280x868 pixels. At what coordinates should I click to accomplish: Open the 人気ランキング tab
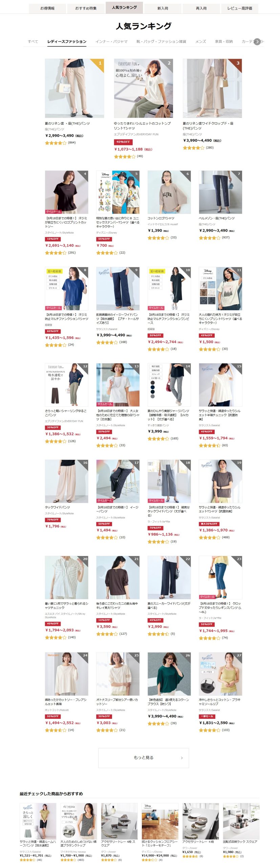pyautogui.click(x=124, y=7)
